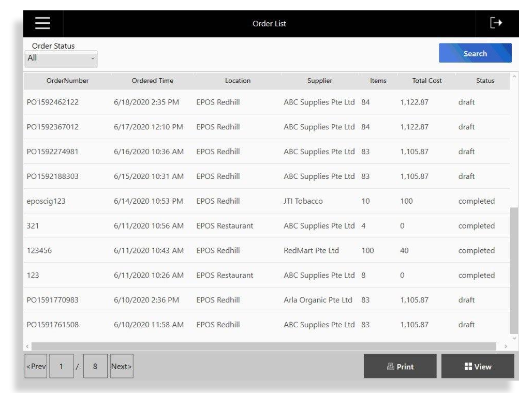532x393 pixels.
Task: Go to next page with Next
Action: 122,366
